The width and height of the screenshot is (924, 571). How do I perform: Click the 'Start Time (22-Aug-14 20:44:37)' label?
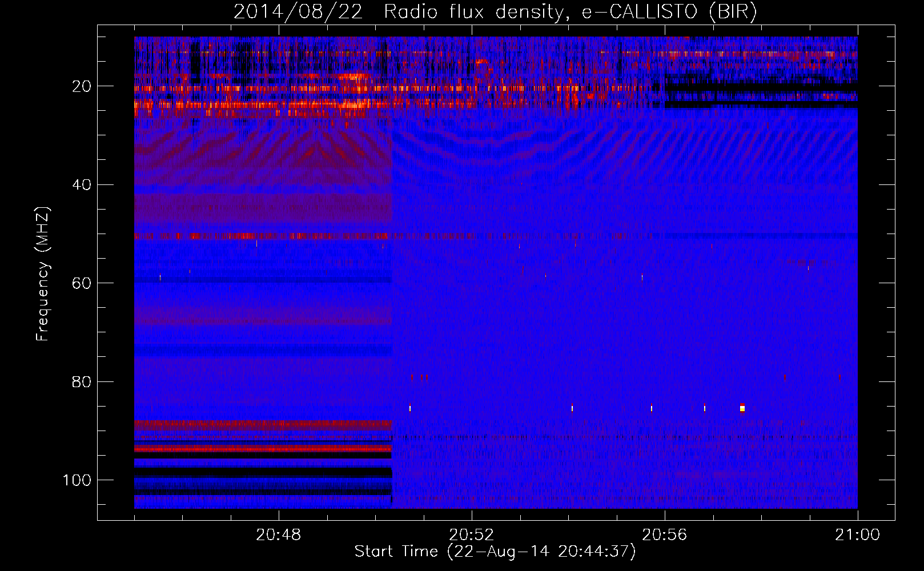(x=495, y=552)
